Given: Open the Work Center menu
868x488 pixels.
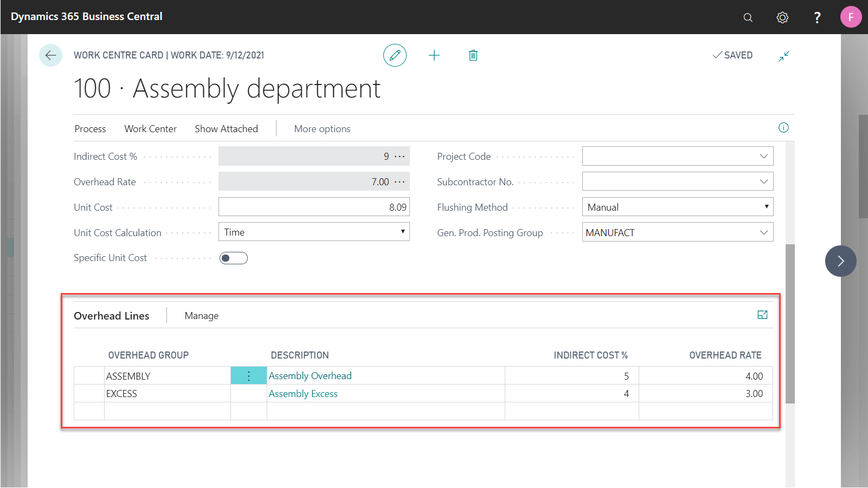Looking at the screenshot, I should 151,129.
